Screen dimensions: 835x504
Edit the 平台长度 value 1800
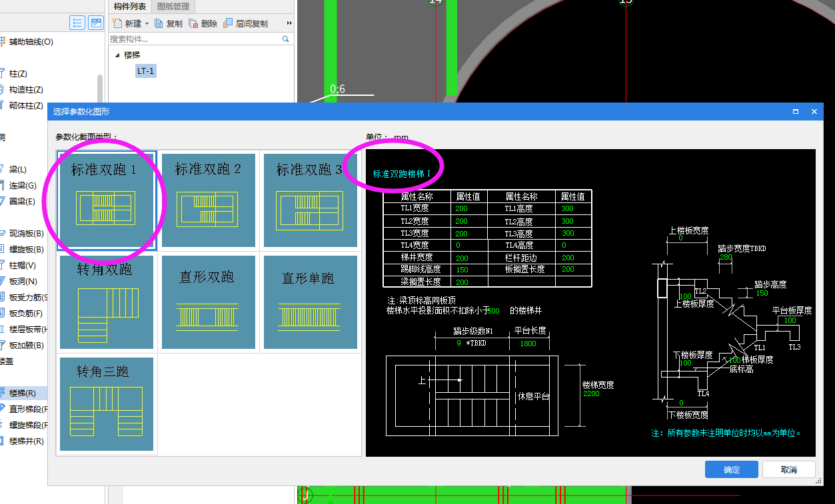click(x=528, y=344)
